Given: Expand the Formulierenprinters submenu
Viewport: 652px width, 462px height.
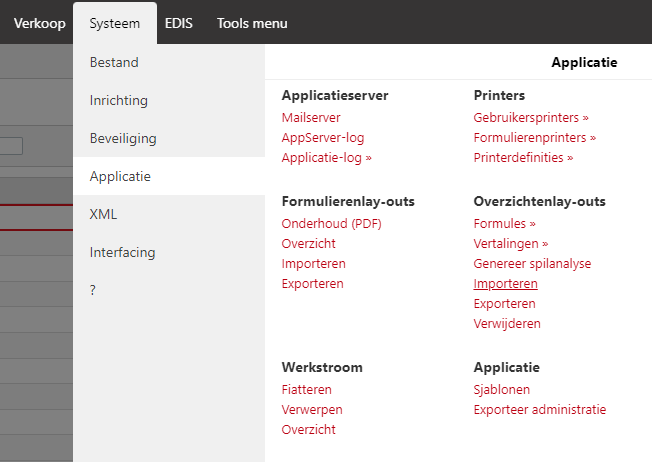Looking at the screenshot, I should click(534, 138).
